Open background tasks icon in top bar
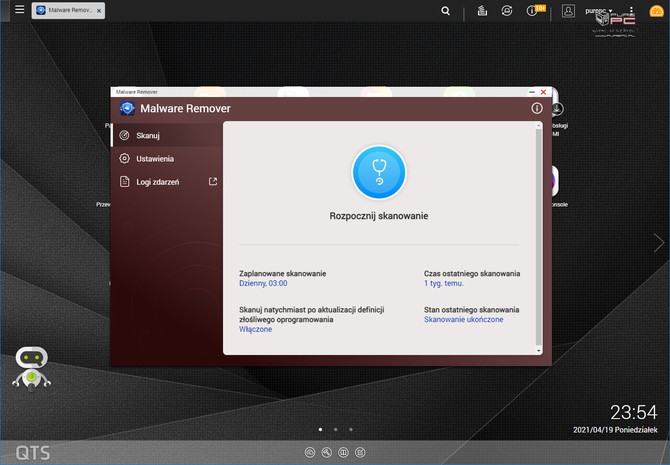The image size is (670, 465). [x=482, y=11]
